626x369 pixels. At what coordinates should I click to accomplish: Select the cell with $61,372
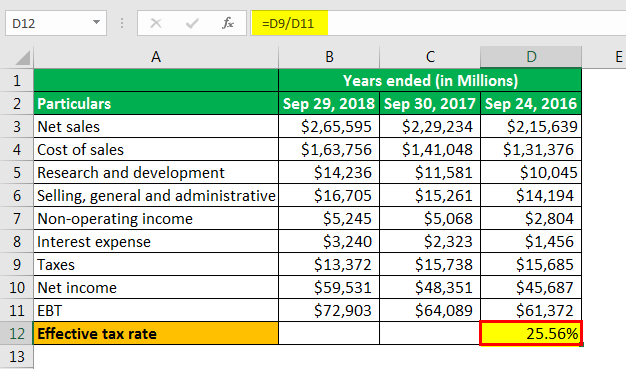tap(531, 310)
